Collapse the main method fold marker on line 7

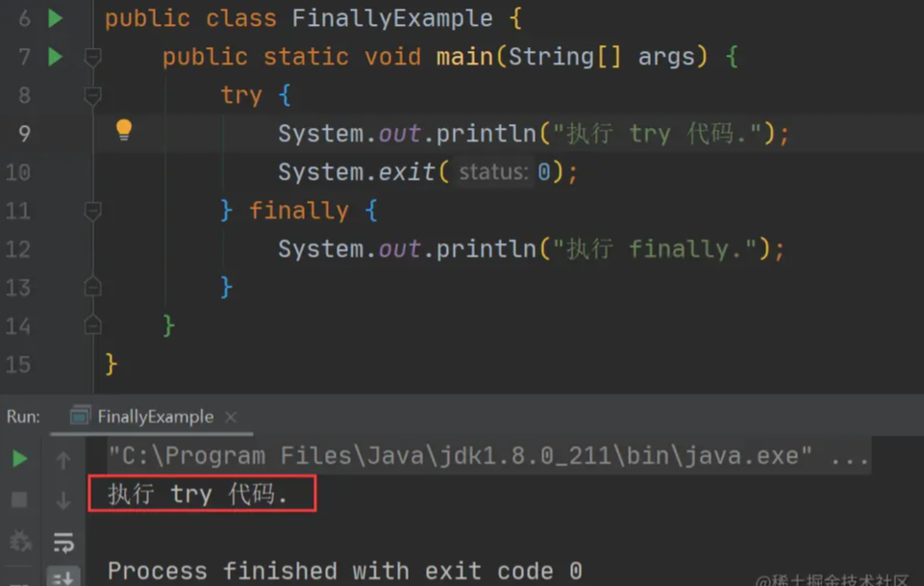tap(92, 57)
